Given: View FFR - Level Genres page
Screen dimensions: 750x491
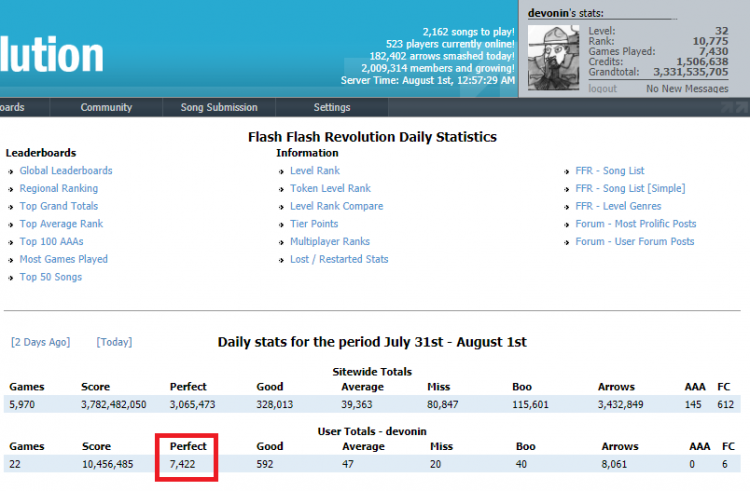Looking at the screenshot, I should point(620,207).
